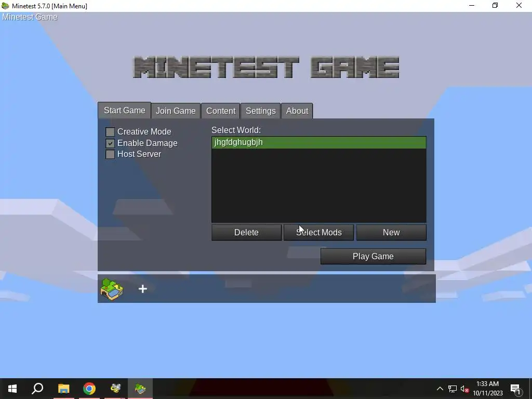Click the clock showing 1:33 AM
532x399 pixels.
[487, 384]
